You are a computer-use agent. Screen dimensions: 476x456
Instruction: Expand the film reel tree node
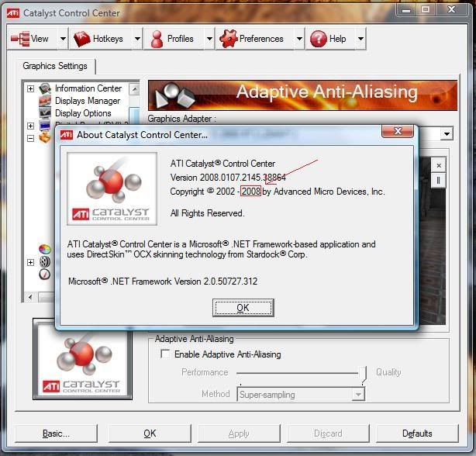30,262
